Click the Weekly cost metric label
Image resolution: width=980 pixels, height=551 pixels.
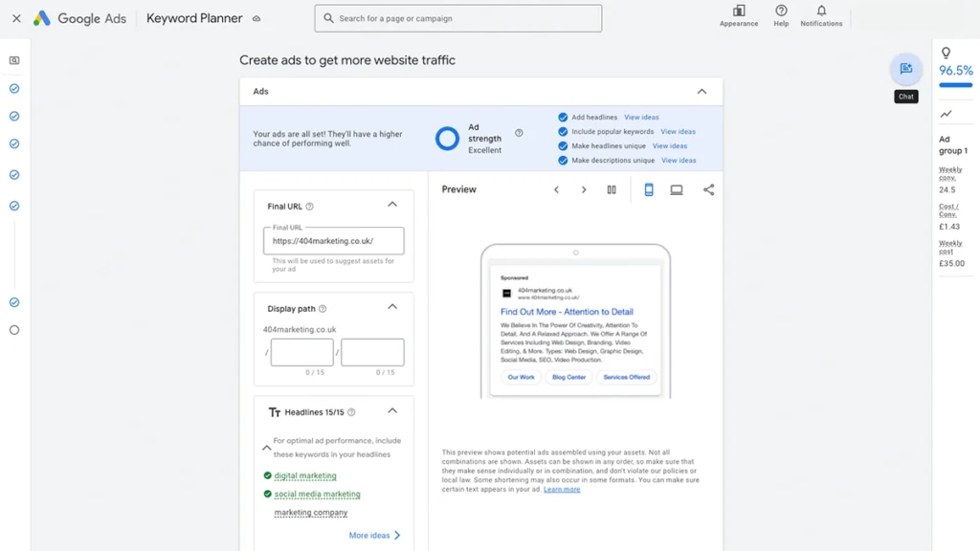[950, 247]
